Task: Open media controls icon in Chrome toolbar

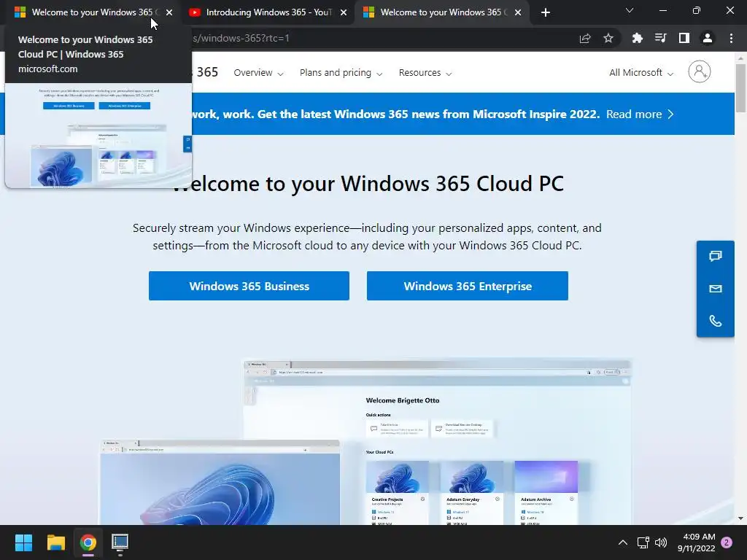Action: coord(660,38)
